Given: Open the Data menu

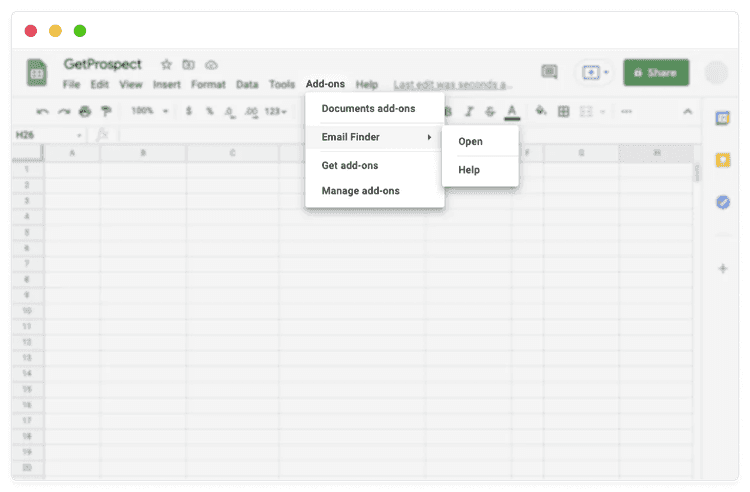Looking at the screenshot, I should (x=247, y=85).
